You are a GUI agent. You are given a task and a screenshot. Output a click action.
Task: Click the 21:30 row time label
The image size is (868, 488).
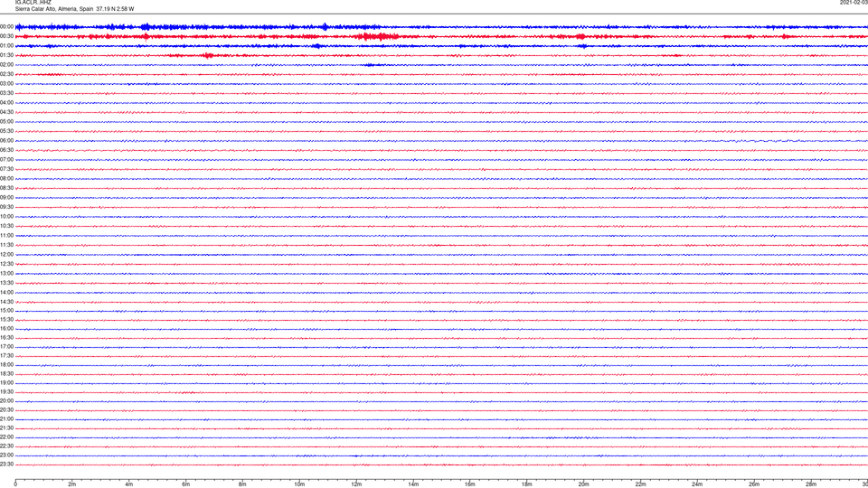tap(6, 428)
